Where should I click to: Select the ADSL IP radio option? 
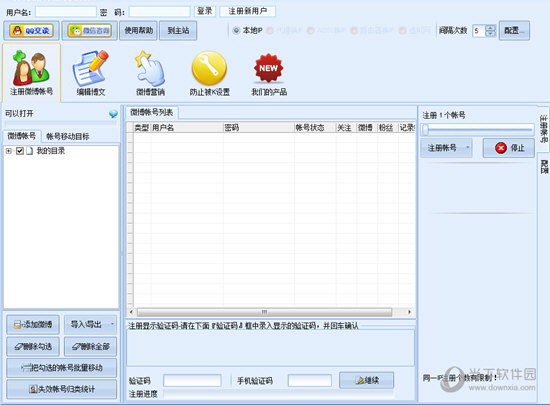tap(310, 31)
